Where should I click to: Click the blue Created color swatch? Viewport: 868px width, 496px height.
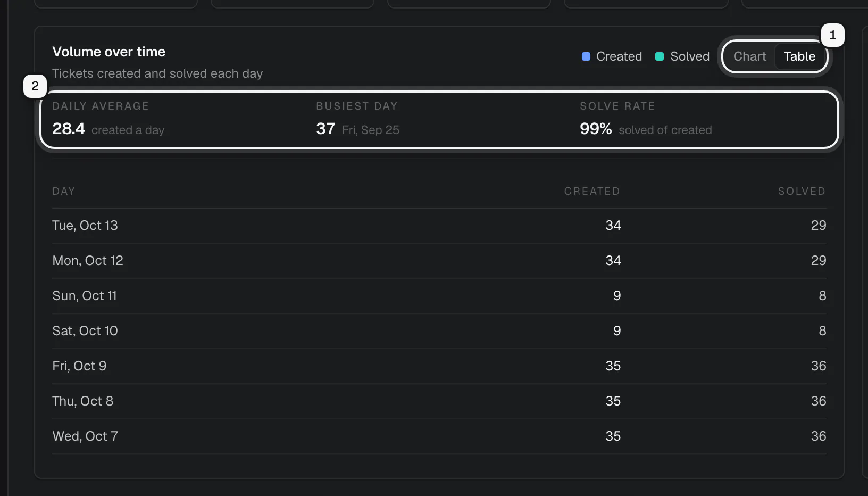pyautogui.click(x=586, y=56)
